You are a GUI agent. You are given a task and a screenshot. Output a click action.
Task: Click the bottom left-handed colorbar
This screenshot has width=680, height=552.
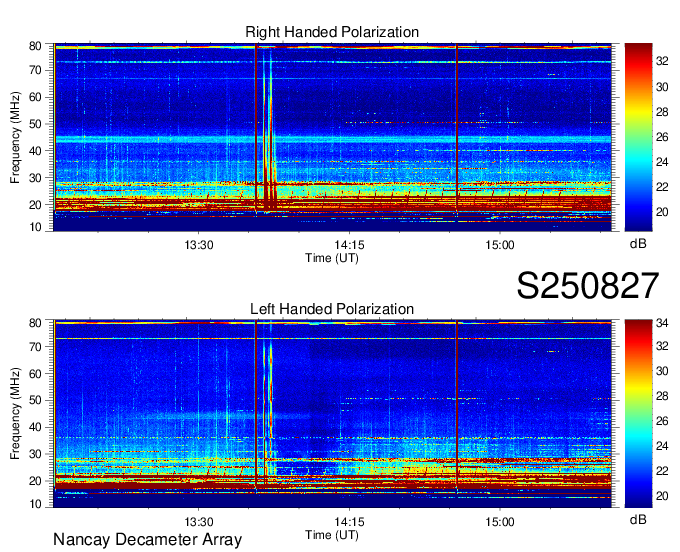(638, 414)
